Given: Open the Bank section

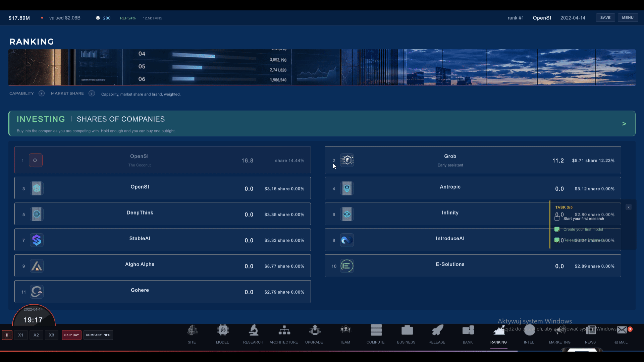Looking at the screenshot, I should pos(468,334).
